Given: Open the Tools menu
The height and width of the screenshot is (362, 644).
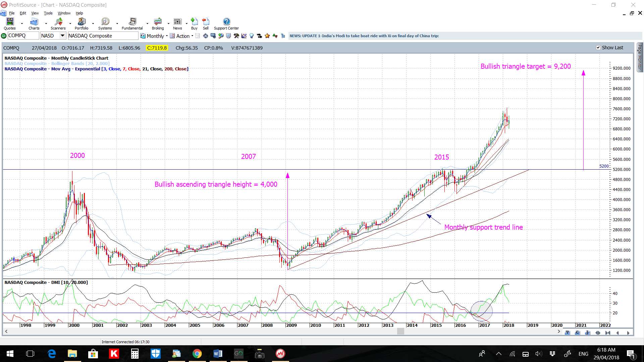Looking at the screenshot, I should [x=48, y=13].
